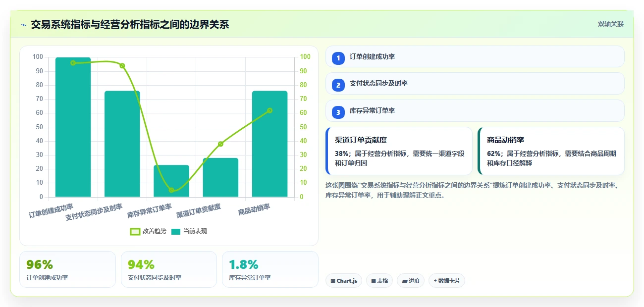
Task: Click the 94% stat value
Action: pos(141,264)
